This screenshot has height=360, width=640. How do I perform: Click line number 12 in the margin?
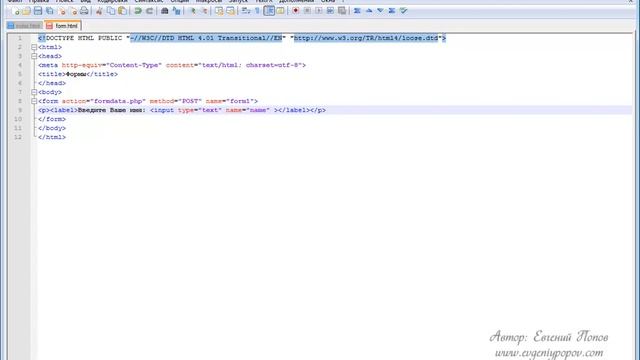[18, 137]
